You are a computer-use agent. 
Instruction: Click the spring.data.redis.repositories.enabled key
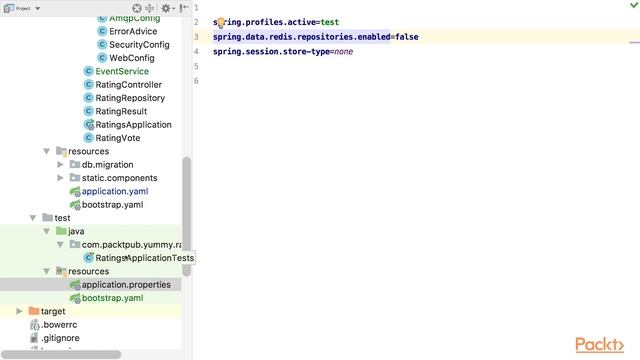[x=302, y=37]
